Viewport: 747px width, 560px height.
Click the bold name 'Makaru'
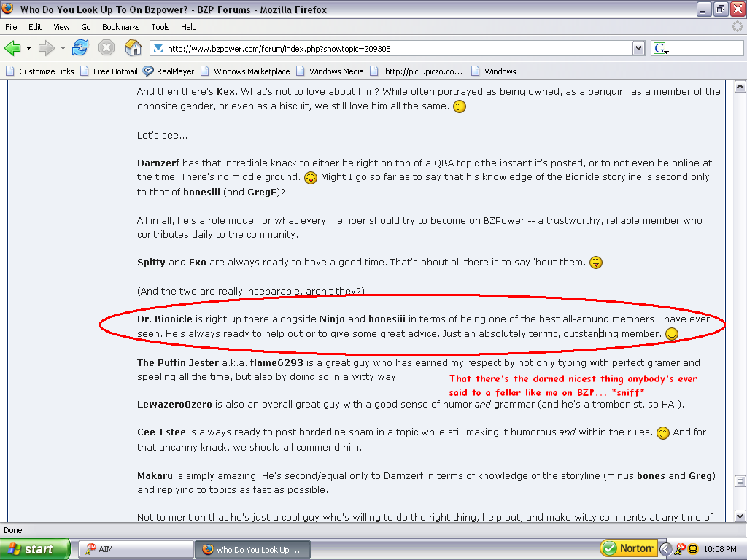[x=155, y=475]
